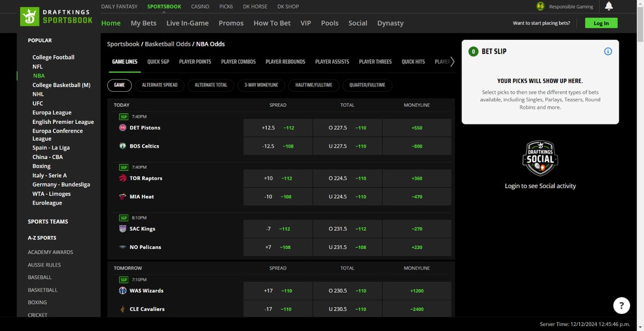Open the How To Bet page

272,23
